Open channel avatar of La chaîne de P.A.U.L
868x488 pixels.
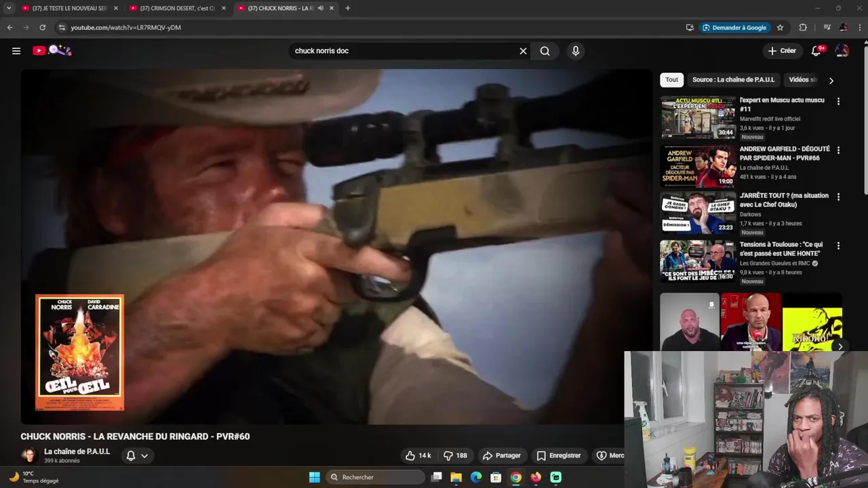click(x=28, y=455)
